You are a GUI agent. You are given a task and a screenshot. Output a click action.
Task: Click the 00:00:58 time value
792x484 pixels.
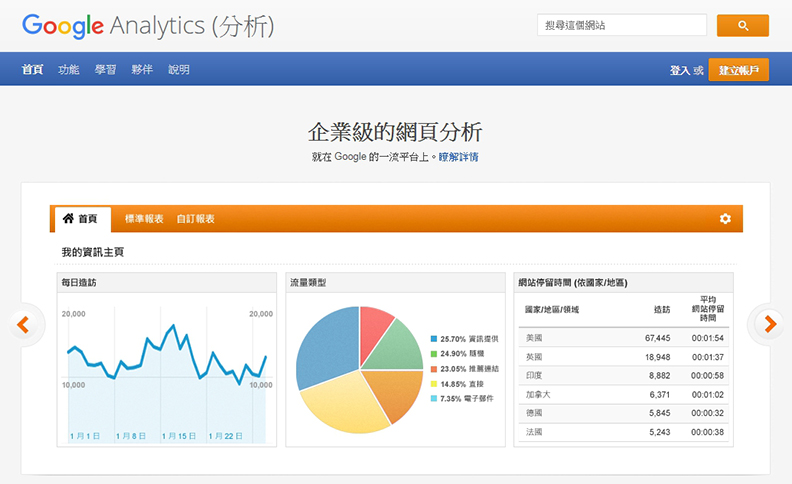tap(708, 376)
